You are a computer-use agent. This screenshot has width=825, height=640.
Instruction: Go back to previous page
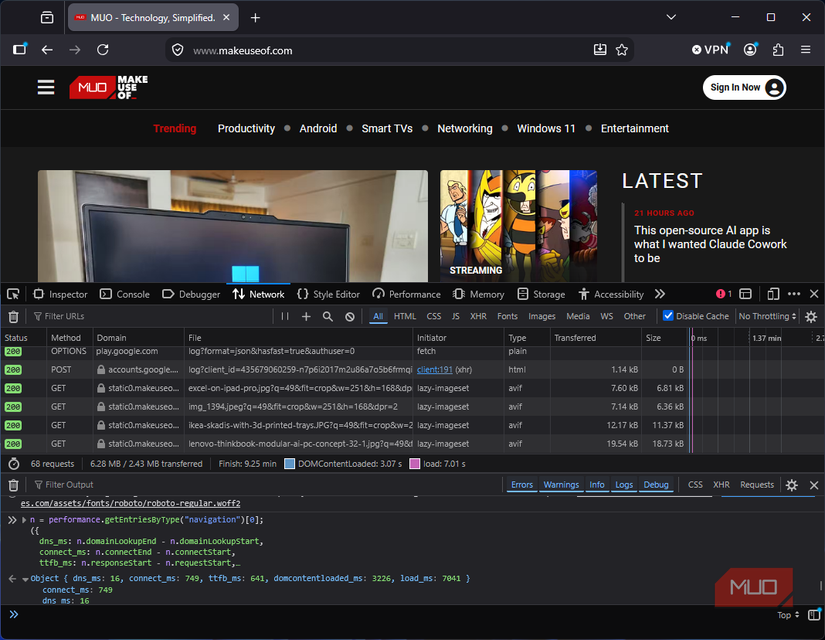47,50
